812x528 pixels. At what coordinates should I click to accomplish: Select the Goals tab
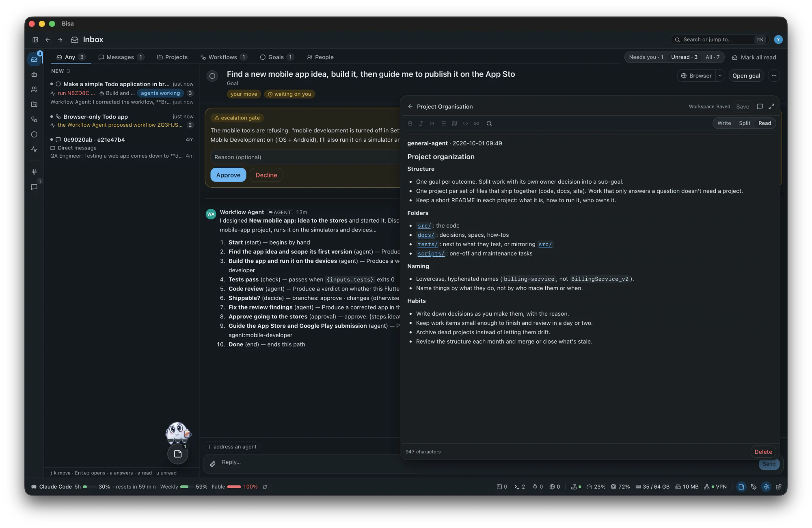(277, 57)
